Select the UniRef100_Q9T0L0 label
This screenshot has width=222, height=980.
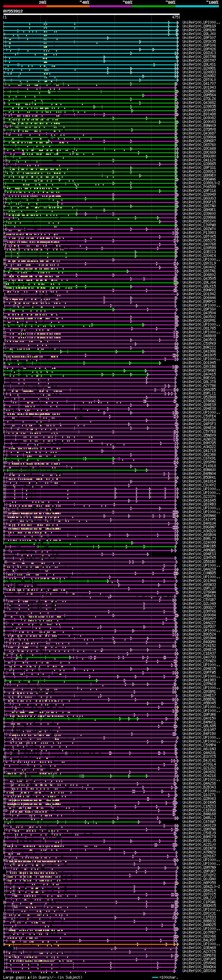coord(199,80)
